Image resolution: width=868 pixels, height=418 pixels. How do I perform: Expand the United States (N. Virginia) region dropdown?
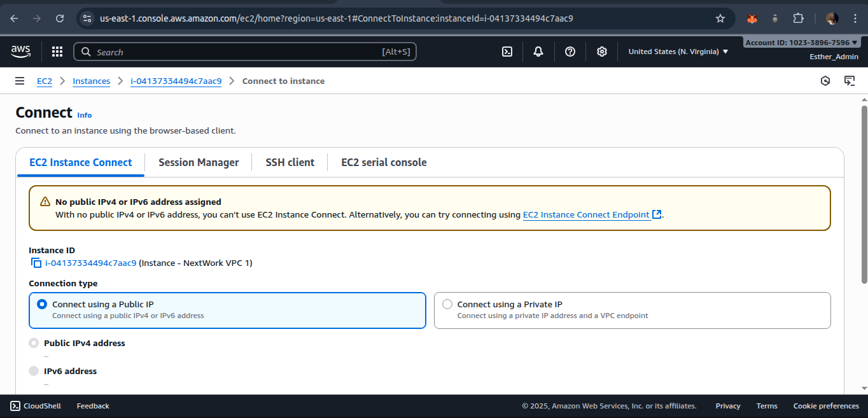pyautogui.click(x=678, y=52)
